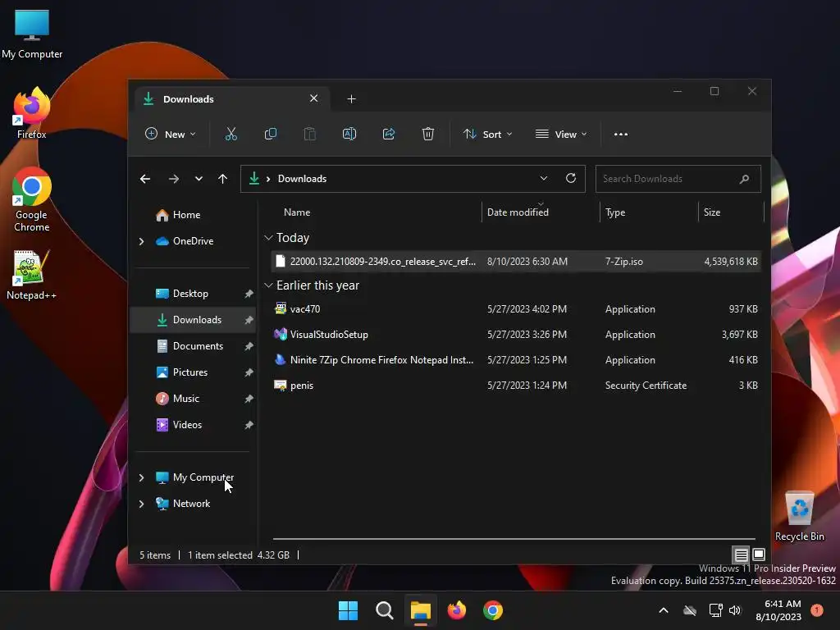Open the See more three-dots menu
The image size is (840, 630).
620,135
